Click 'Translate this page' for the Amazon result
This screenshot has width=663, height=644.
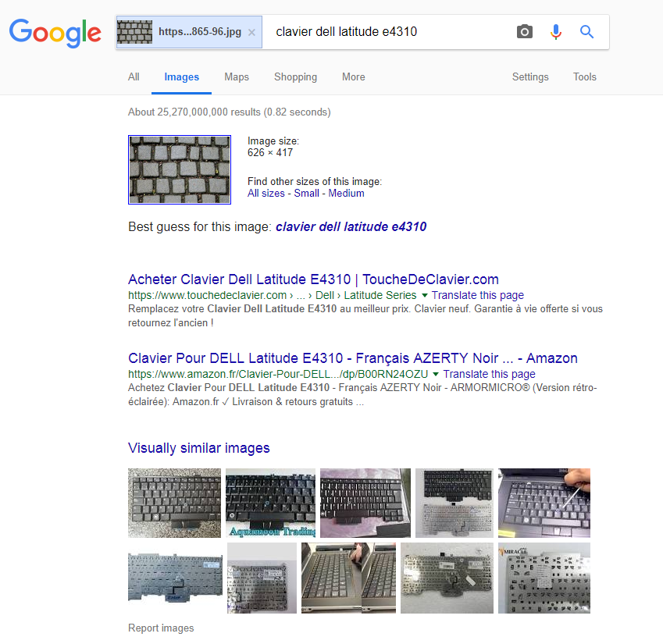coord(489,374)
